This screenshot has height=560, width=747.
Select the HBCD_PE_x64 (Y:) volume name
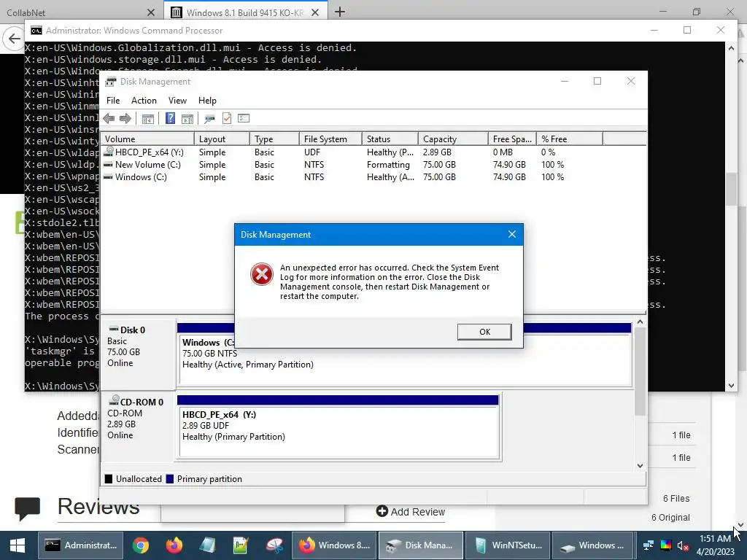(x=149, y=152)
